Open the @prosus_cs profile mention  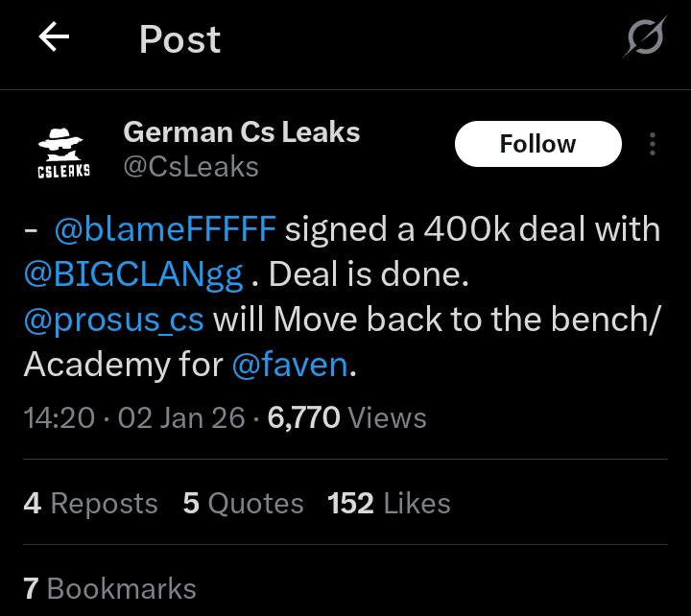pos(113,320)
